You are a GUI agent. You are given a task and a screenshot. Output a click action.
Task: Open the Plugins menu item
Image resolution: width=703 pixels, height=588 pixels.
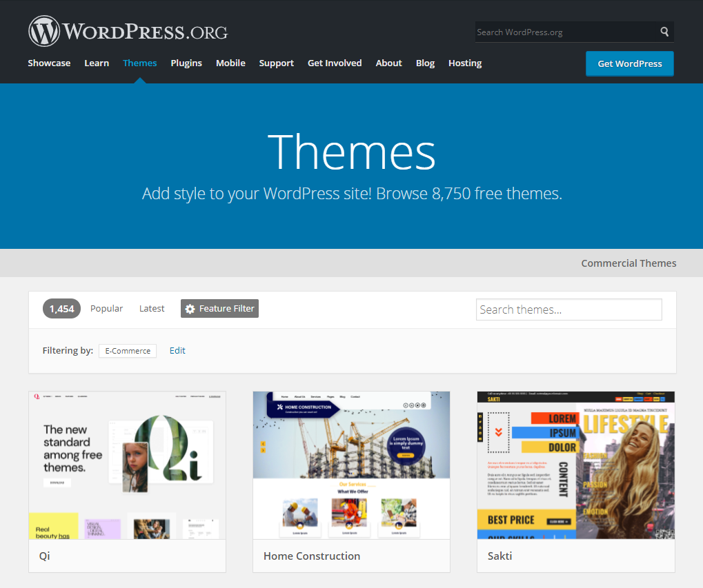[186, 63]
